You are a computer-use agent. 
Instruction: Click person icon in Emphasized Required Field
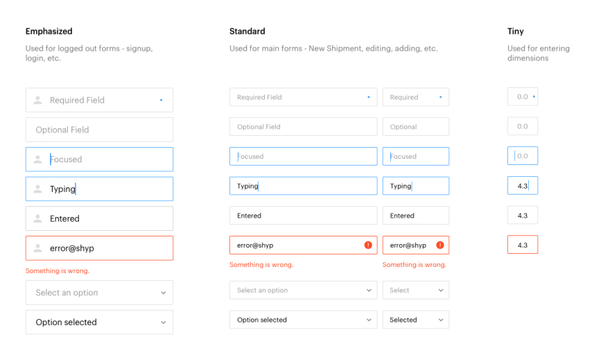(37, 100)
